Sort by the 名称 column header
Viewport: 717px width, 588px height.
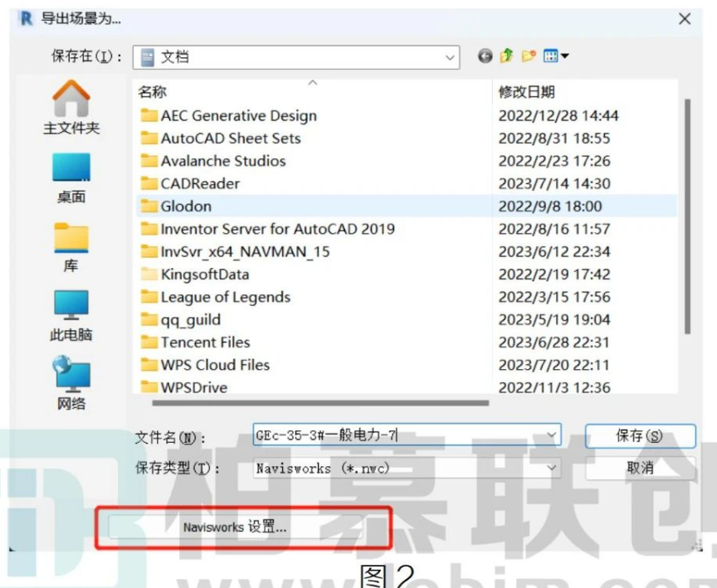(x=152, y=92)
